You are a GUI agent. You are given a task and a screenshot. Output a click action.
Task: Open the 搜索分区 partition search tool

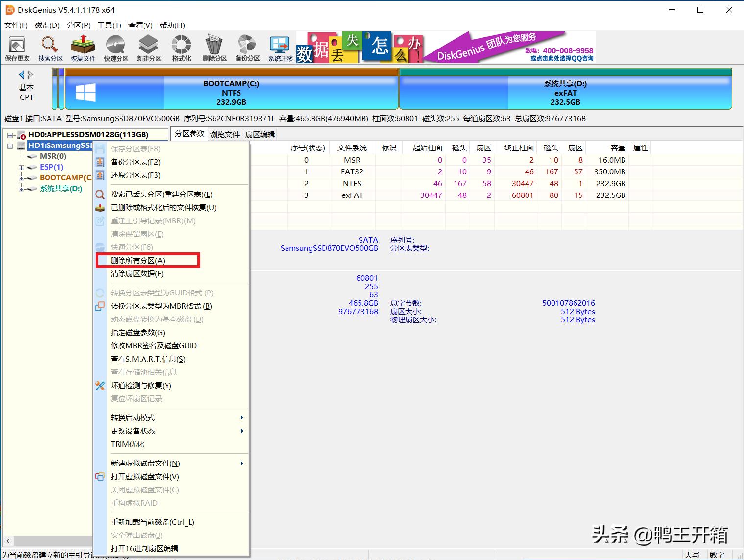49,48
